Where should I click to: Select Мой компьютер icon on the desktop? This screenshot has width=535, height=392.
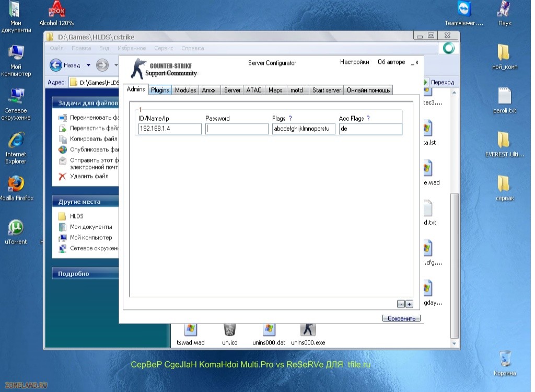click(x=16, y=61)
